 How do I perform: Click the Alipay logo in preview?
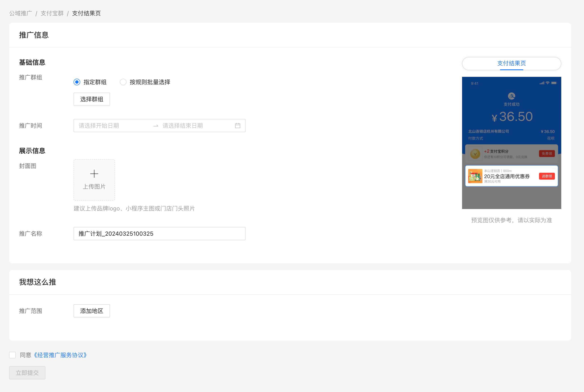[x=511, y=96]
